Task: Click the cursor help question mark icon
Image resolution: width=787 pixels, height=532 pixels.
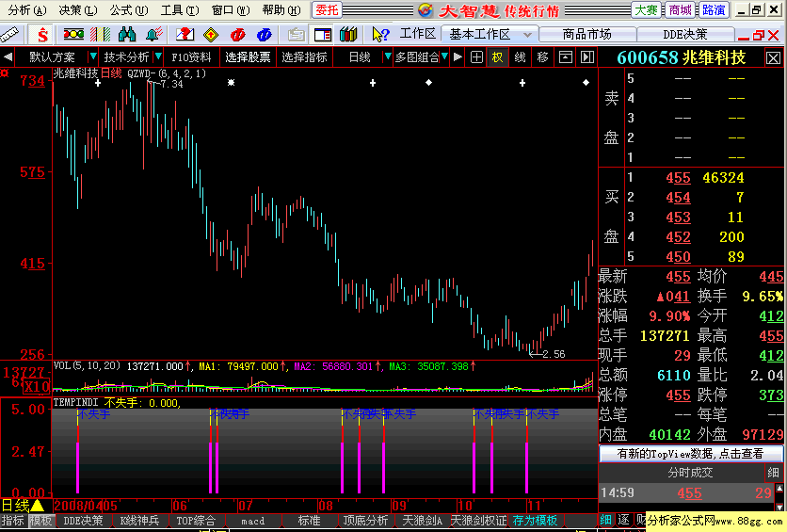Action: point(380,34)
